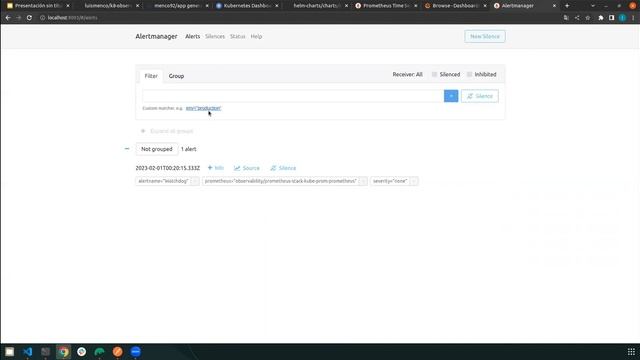
Task: Click the translate icon in the address bar
Action: pos(566,18)
